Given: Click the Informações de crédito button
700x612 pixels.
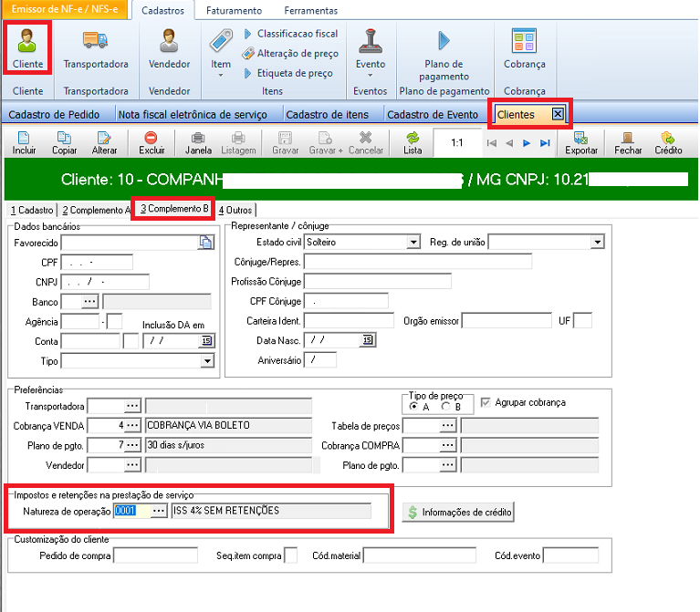Looking at the screenshot, I should pyautogui.click(x=459, y=513).
